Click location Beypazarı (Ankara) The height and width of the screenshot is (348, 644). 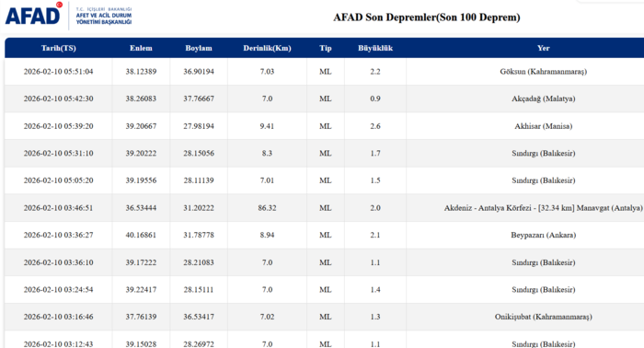(x=543, y=235)
